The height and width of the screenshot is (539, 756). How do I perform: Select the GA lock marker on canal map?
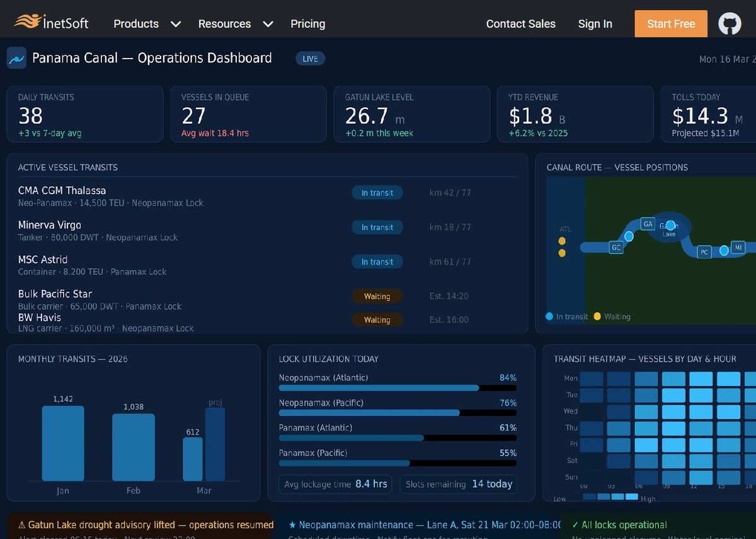coord(648,224)
